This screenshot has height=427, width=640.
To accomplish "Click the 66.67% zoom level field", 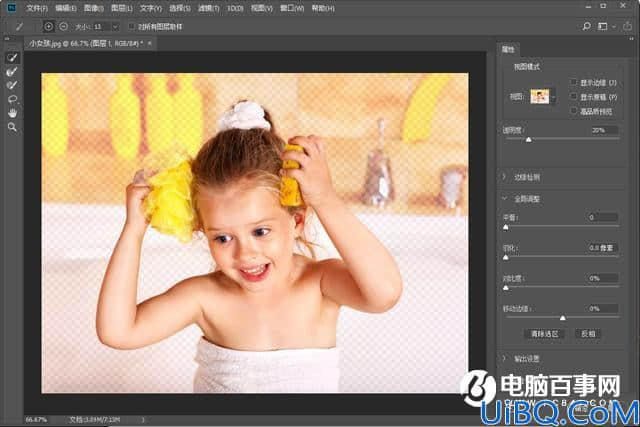I will click(x=37, y=420).
